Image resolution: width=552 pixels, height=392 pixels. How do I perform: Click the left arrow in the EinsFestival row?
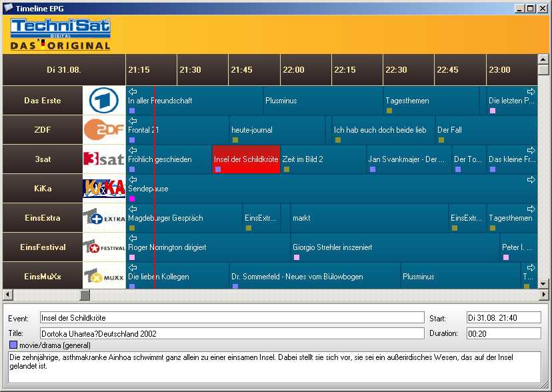133,238
